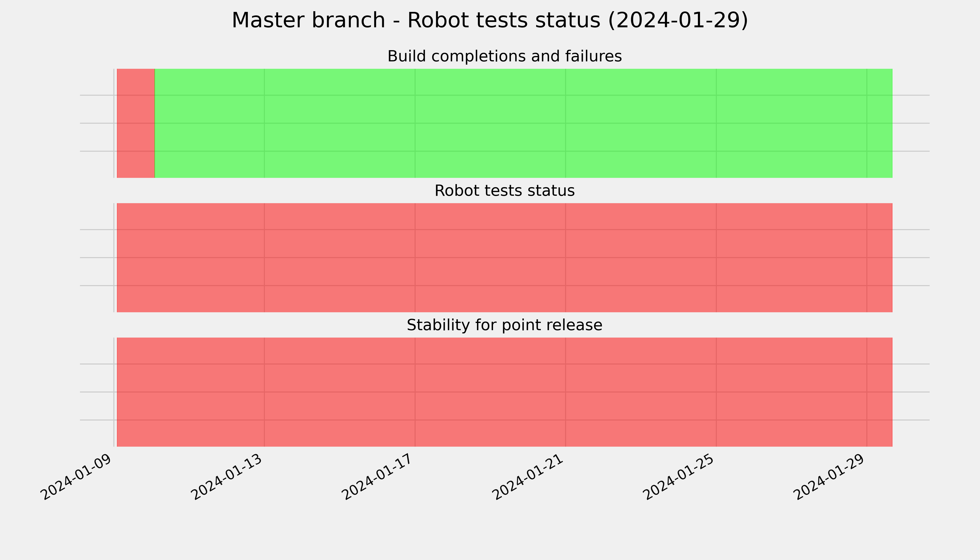Click the 2024-01-13 gridline in Build completions chart
The image size is (980, 560).
(264, 123)
